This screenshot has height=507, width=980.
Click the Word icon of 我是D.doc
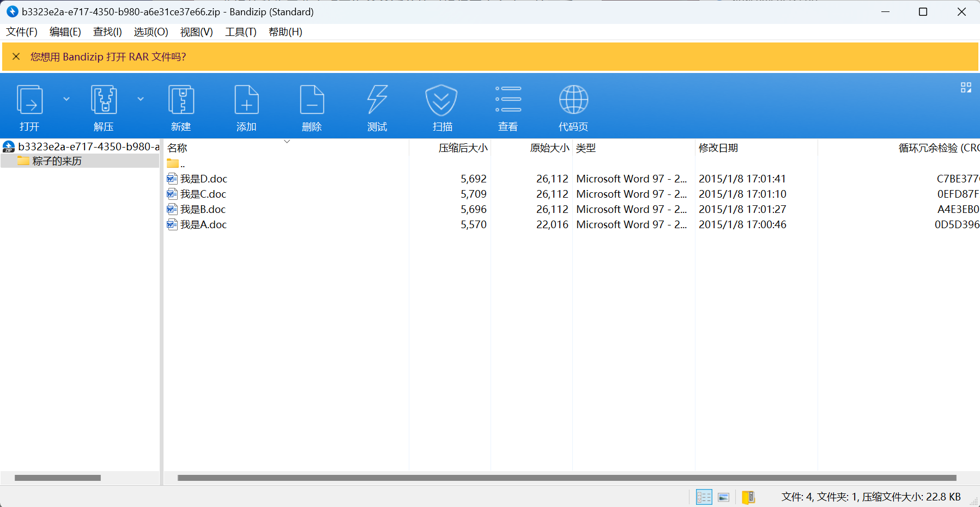pyautogui.click(x=172, y=179)
